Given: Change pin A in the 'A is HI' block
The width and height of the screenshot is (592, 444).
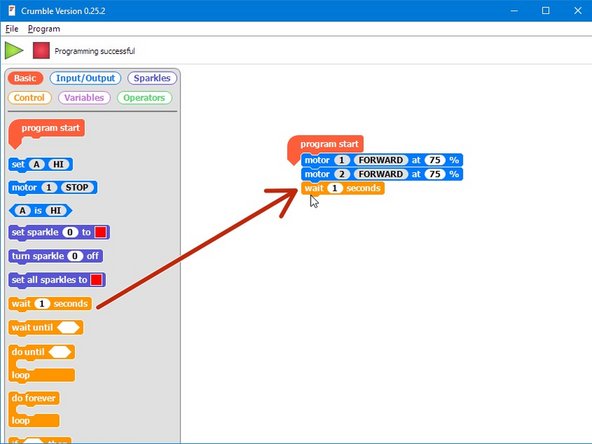Looking at the screenshot, I should [23, 210].
